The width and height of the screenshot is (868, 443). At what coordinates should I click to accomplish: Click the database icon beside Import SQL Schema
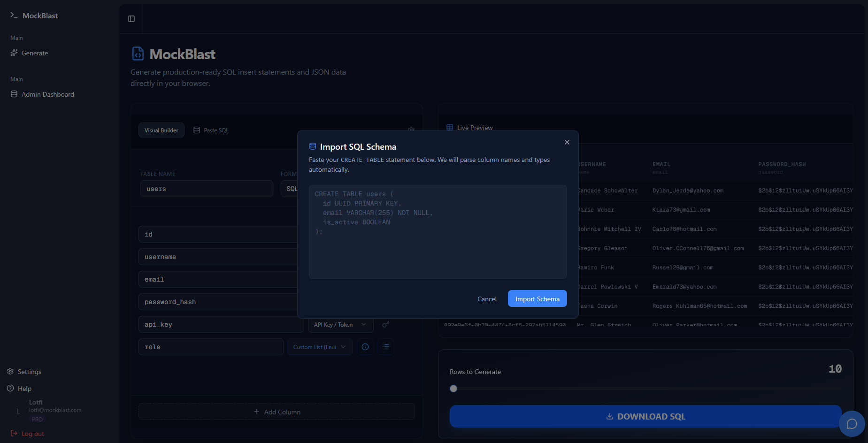click(x=313, y=146)
